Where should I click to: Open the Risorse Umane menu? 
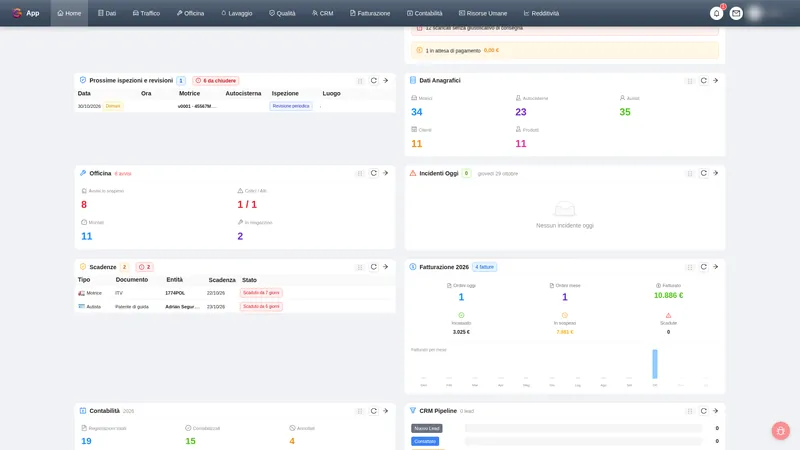(x=483, y=13)
